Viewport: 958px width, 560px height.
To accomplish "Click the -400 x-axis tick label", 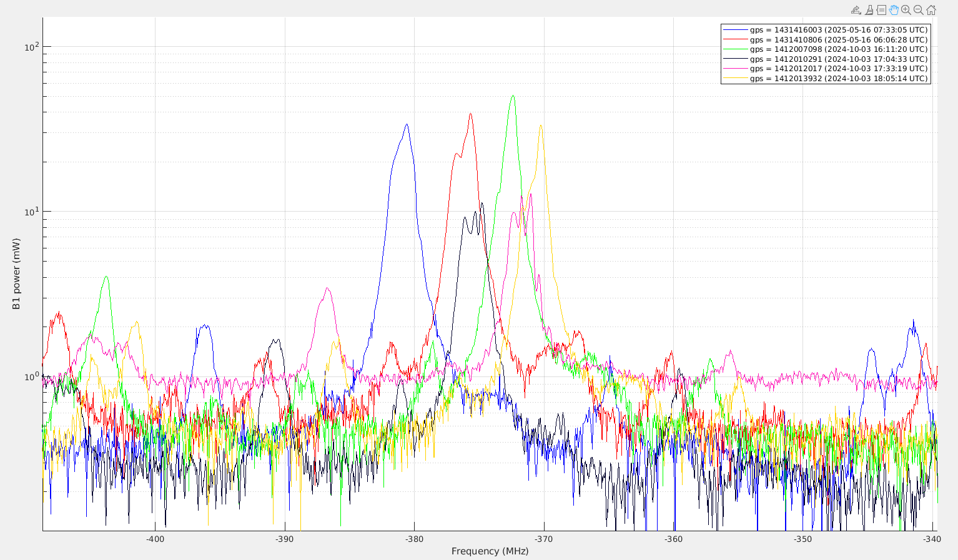I will (x=155, y=539).
